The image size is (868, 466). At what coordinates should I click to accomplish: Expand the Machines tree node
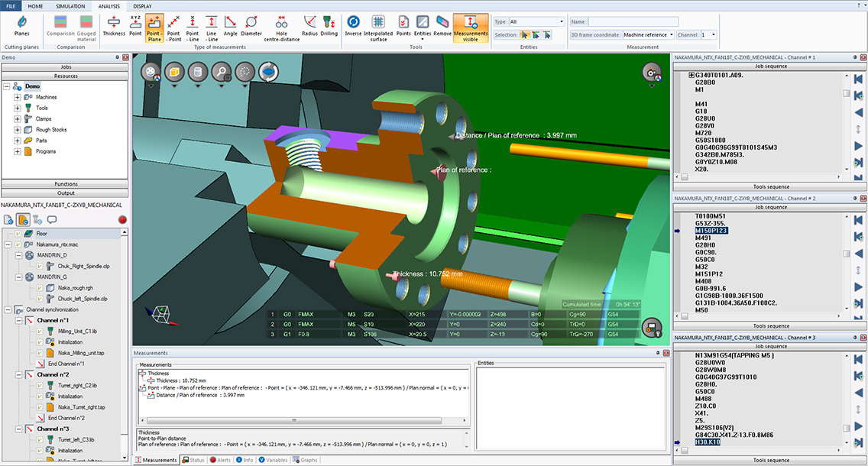pos(17,97)
